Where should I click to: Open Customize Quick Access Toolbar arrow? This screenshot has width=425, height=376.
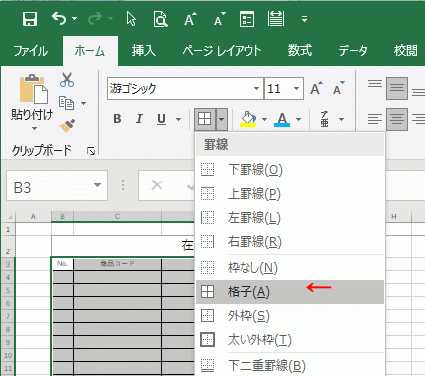click(304, 19)
